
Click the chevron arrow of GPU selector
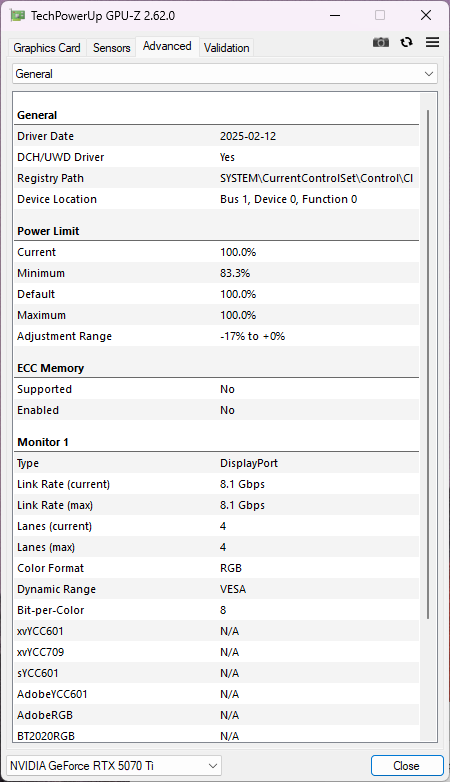click(x=213, y=766)
